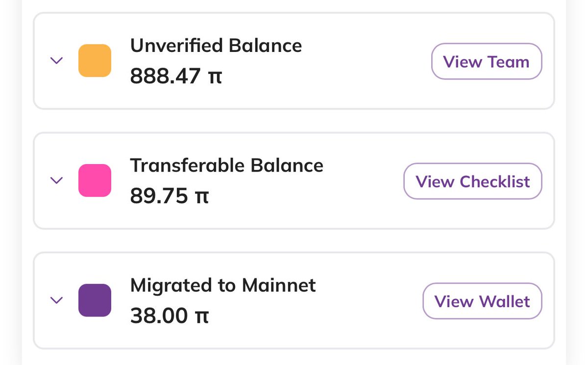Image resolution: width=588 pixels, height=365 pixels.
Task: Open the View Checklist button
Action: point(473,181)
